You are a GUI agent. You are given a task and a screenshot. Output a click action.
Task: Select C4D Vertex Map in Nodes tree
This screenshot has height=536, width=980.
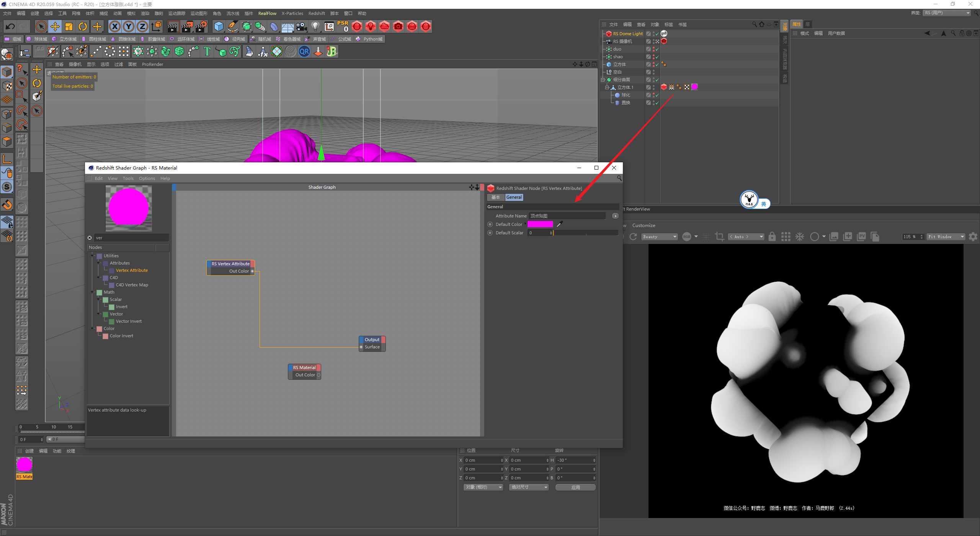click(x=132, y=285)
